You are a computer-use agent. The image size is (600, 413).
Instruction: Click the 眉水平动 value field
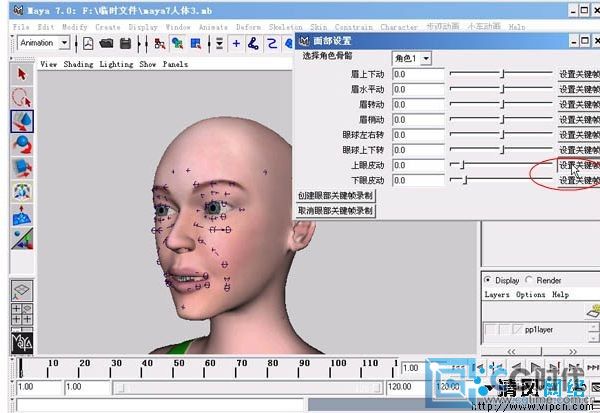click(418, 90)
